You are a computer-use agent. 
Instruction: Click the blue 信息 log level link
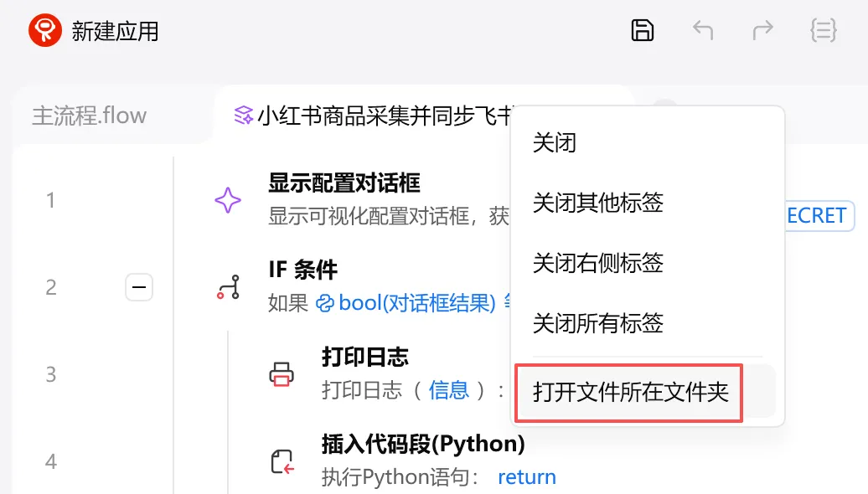(x=448, y=390)
